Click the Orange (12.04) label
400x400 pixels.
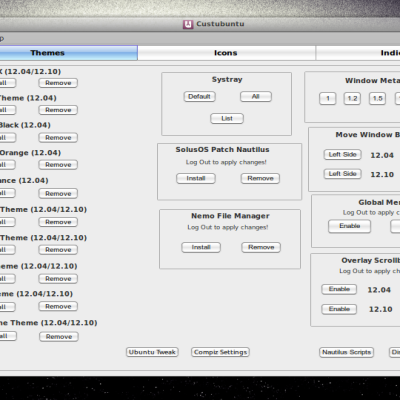[x=30, y=153]
